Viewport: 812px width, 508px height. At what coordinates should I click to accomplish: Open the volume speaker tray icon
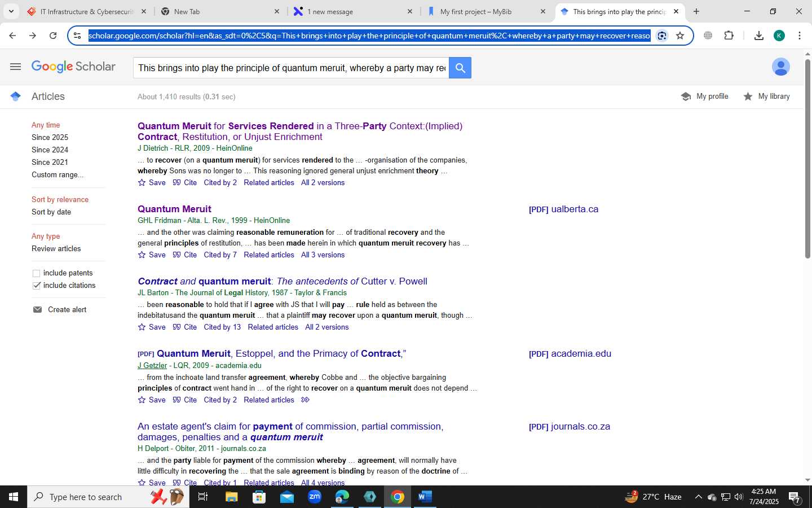coord(739,497)
